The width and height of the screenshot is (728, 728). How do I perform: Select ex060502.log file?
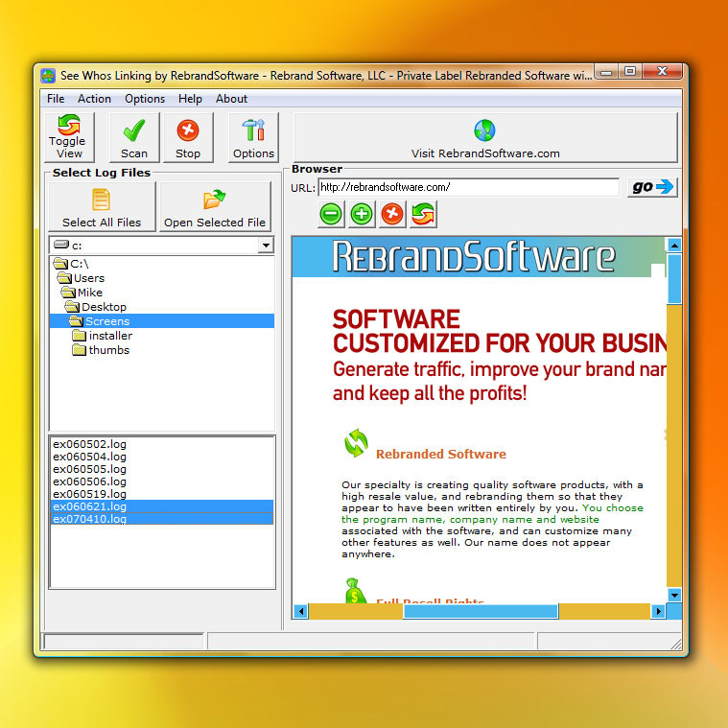(89, 444)
